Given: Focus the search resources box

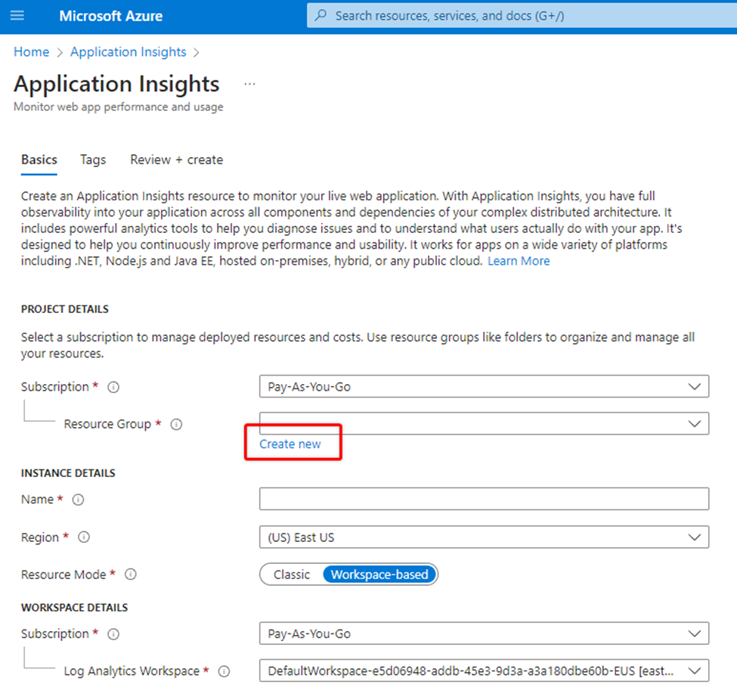Looking at the screenshot, I should pyautogui.click(x=522, y=16).
